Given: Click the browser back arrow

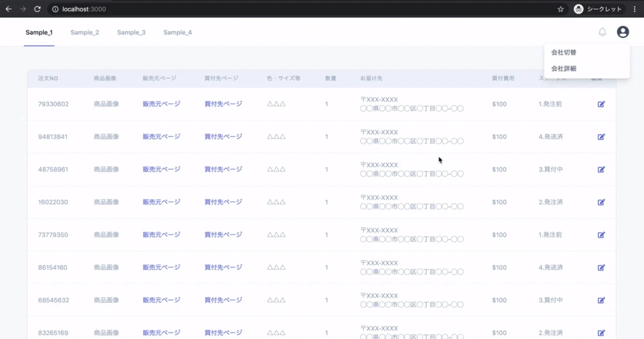Looking at the screenshot, I should coord(8,9).
